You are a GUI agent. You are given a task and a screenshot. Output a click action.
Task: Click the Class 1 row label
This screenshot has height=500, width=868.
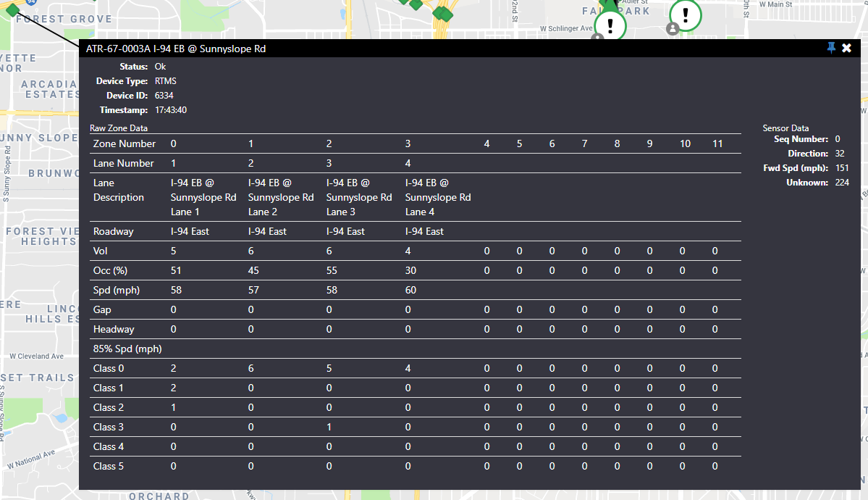108,388
